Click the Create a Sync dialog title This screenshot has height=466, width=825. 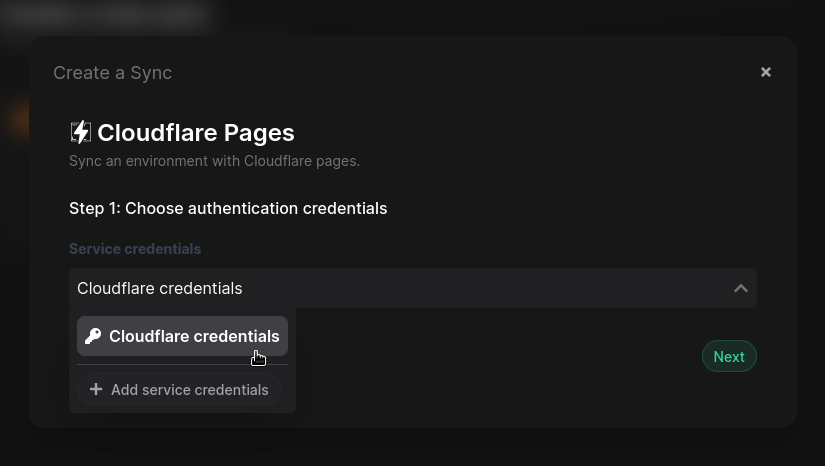[112, 73]
